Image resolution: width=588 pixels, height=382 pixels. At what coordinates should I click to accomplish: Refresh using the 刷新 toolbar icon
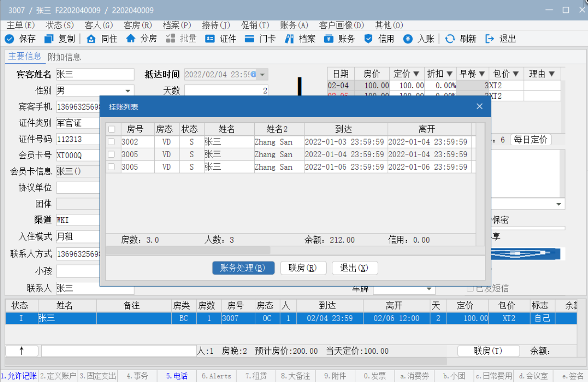click(450, 39)
